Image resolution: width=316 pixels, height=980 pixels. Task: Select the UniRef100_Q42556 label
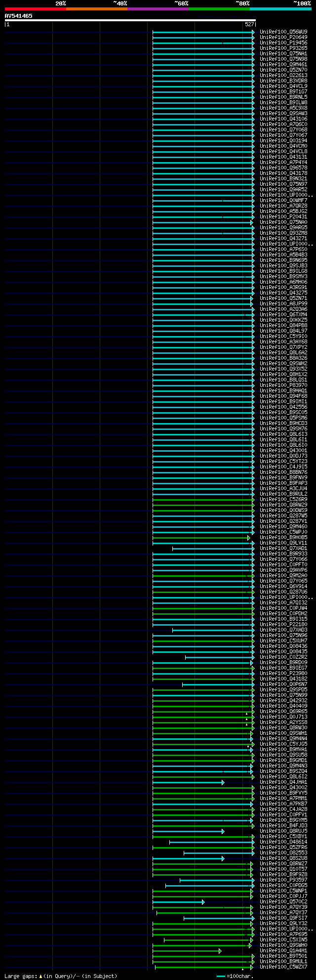(x=283, y=407)
